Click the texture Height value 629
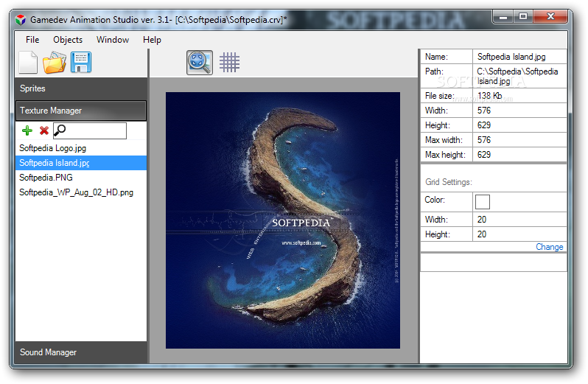Screen dimensions: 588x384 click(x=519, y=125)
